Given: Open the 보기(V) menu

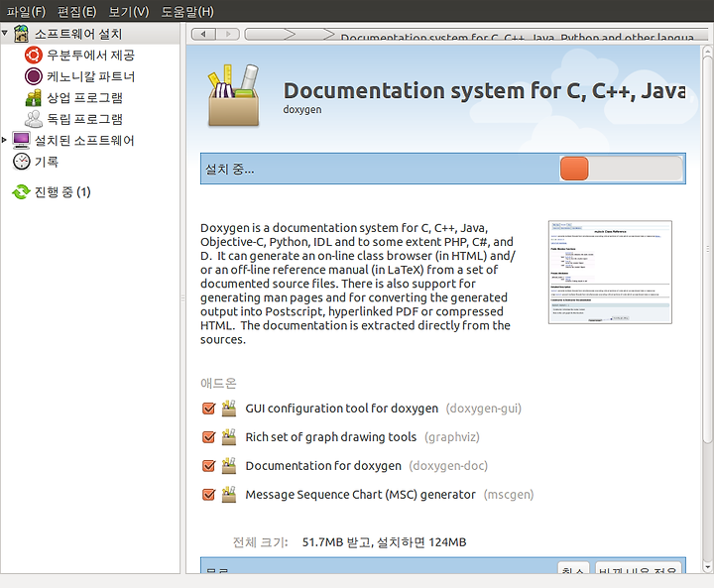Looking at the screenshot, I should pyautogui.click(x=128, y=11).
